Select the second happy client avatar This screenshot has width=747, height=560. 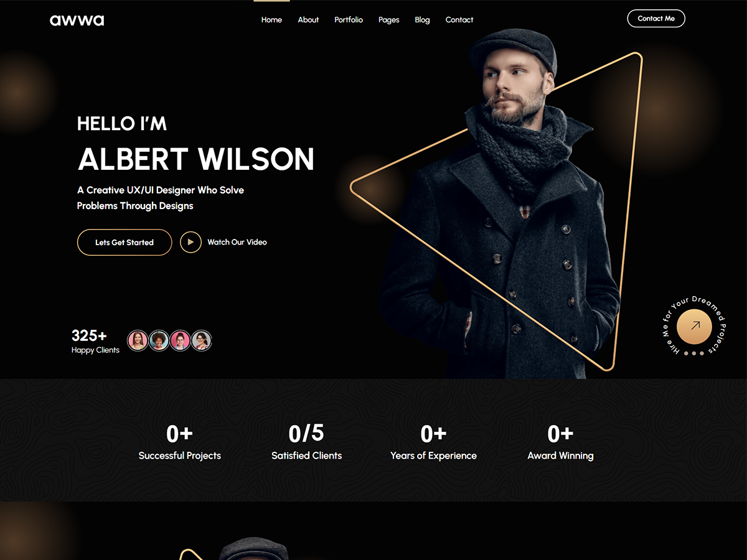[159, 340]
